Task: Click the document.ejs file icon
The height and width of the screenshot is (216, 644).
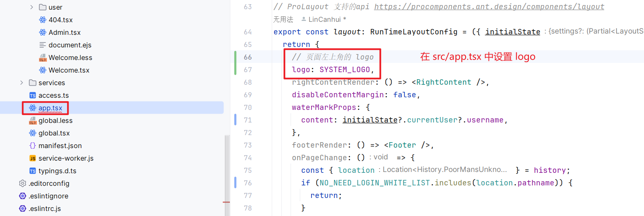Action: [x=42, y=45]
